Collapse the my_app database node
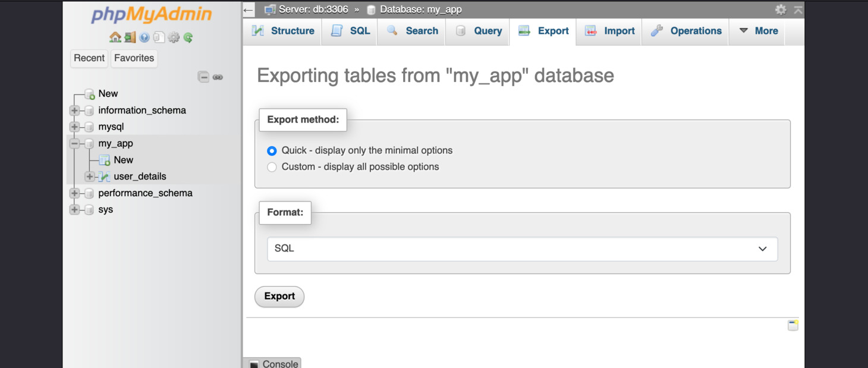The image size is (868, 368). [x=74, y=144]
